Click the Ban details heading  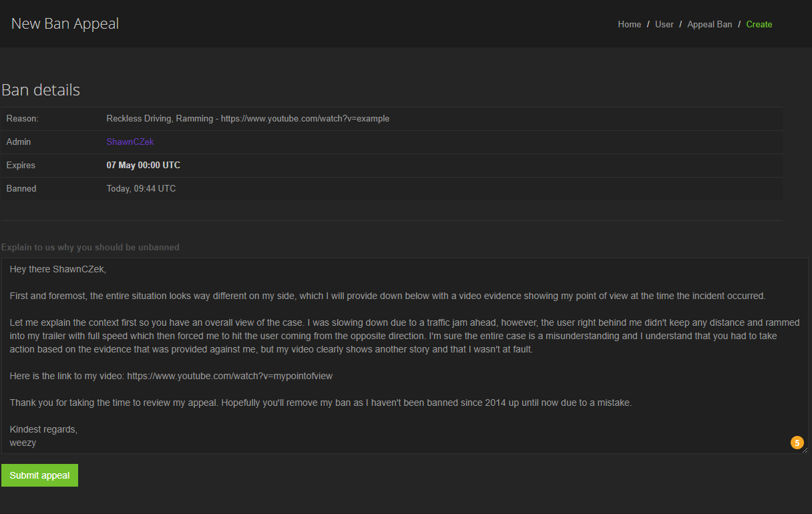(41, 90)
